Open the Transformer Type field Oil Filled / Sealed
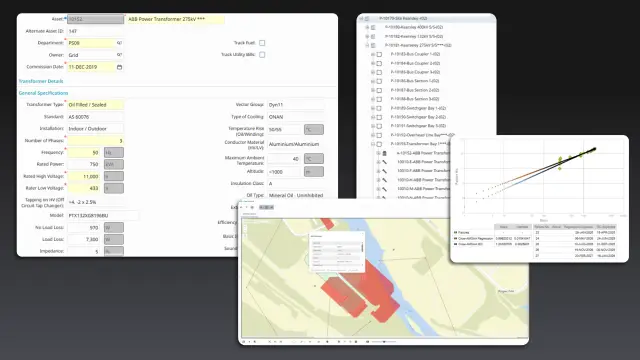Screen dimensions: 640x360 96,105
